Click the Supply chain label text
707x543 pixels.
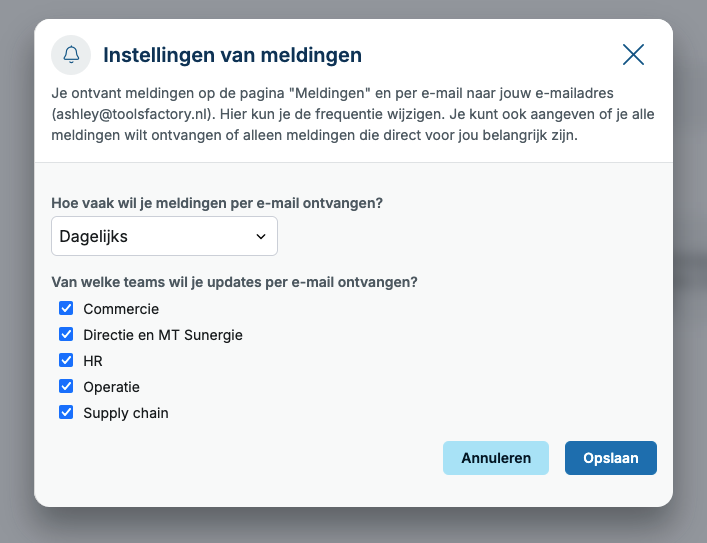pos(126,413)
